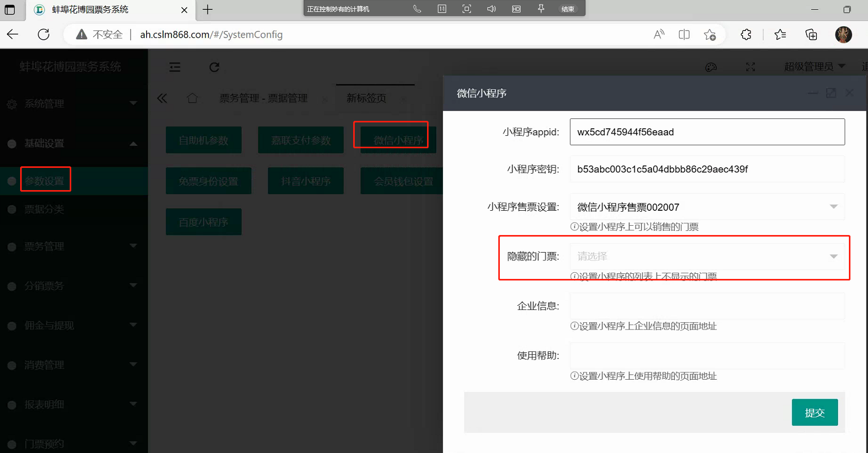Viewport: 868px width, 453px height.
Task: Open the 超级管理员 user dropdown
Action: coord(814,67)
